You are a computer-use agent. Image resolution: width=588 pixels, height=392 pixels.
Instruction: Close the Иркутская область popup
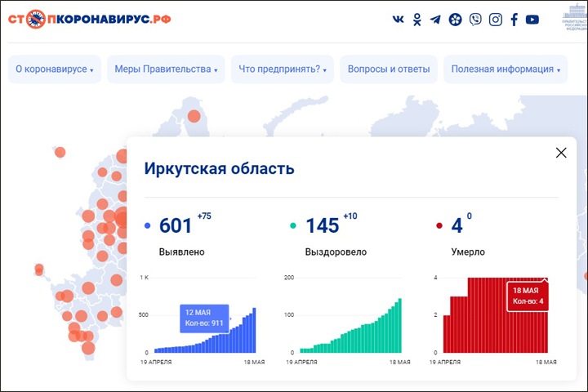point(560,153)
